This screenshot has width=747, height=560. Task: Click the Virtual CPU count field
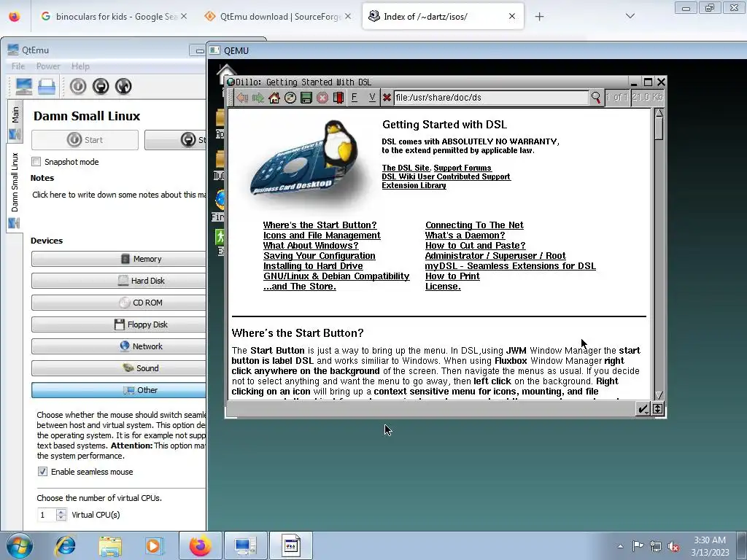[47, 515]
